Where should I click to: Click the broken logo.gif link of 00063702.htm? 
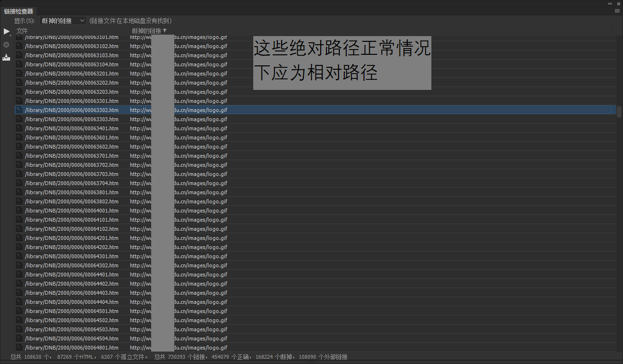179,165
